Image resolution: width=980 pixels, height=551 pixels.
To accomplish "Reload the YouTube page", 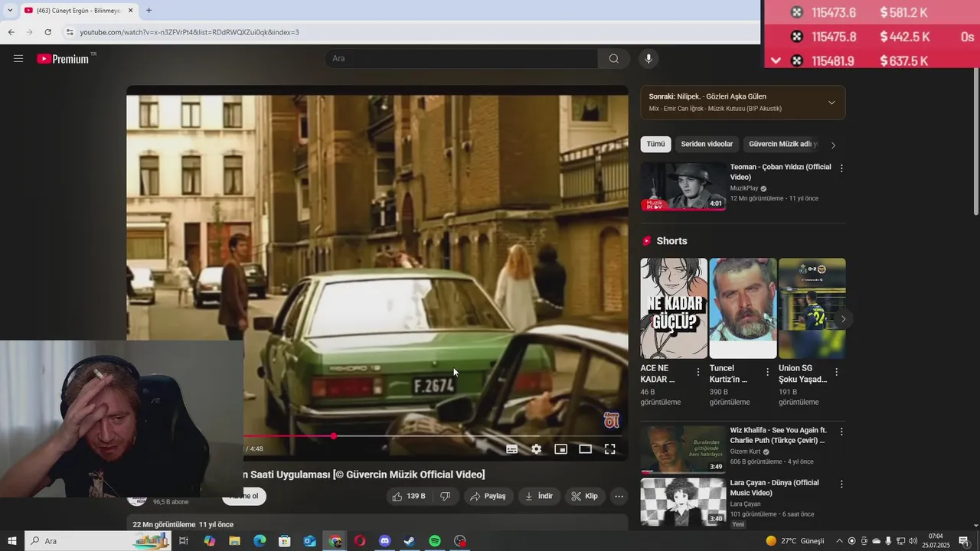I will 47,32.
